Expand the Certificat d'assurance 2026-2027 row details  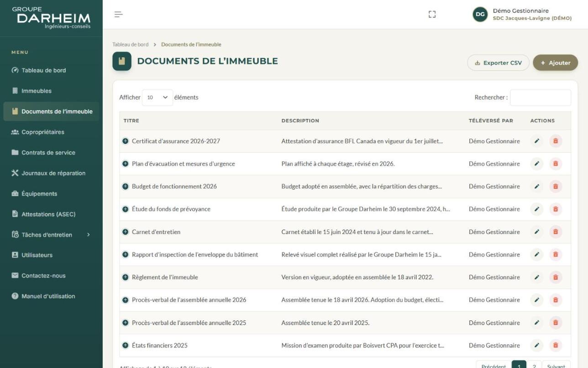coord(126,141)
